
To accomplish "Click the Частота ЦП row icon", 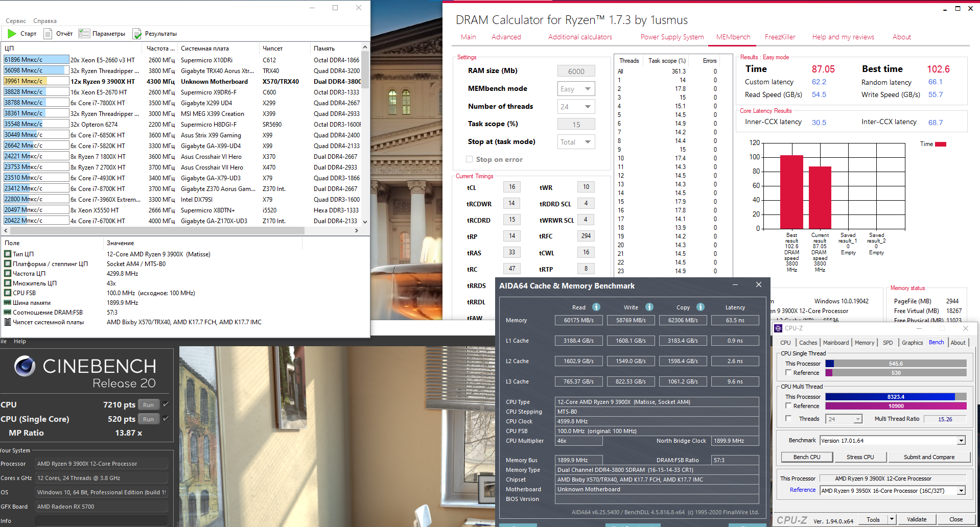I will click(x=8, y=273).
